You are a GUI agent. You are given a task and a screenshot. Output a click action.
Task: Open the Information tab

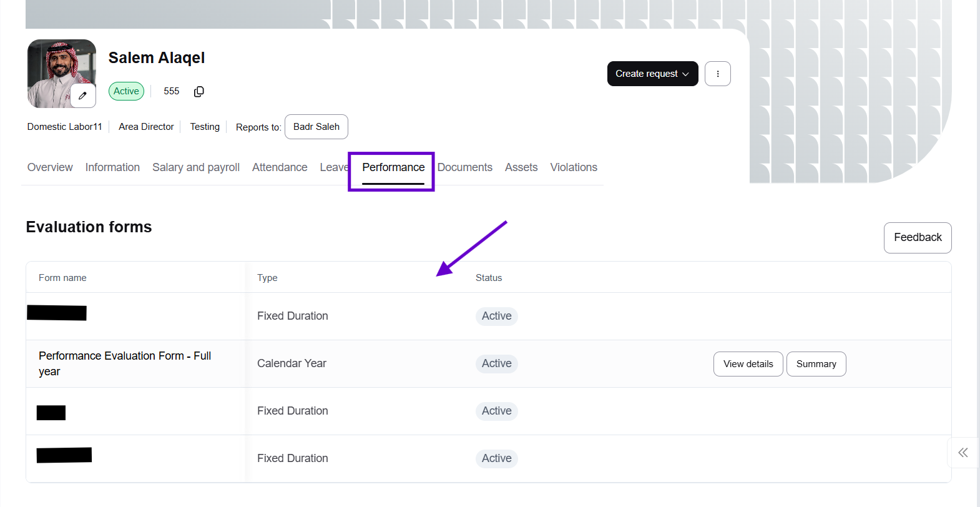click(112, 167)
